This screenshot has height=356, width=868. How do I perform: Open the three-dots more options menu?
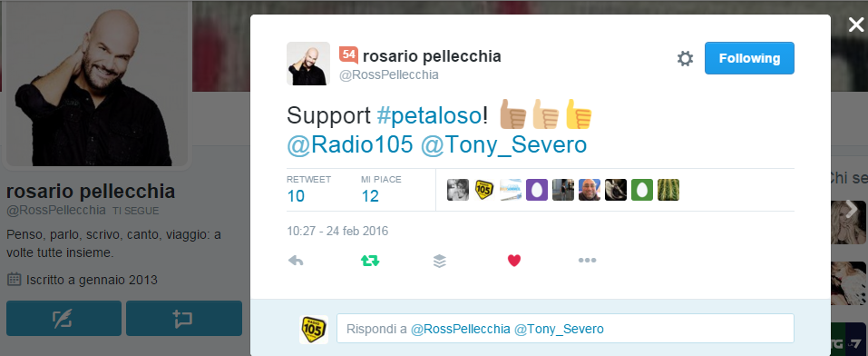pos(587,260)
